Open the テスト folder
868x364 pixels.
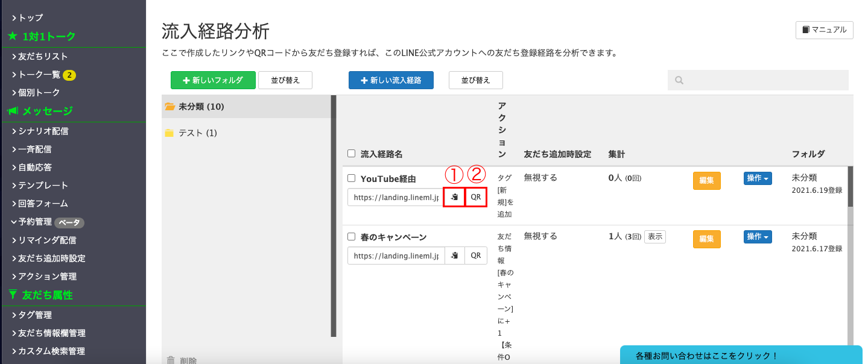pos(197,133)
